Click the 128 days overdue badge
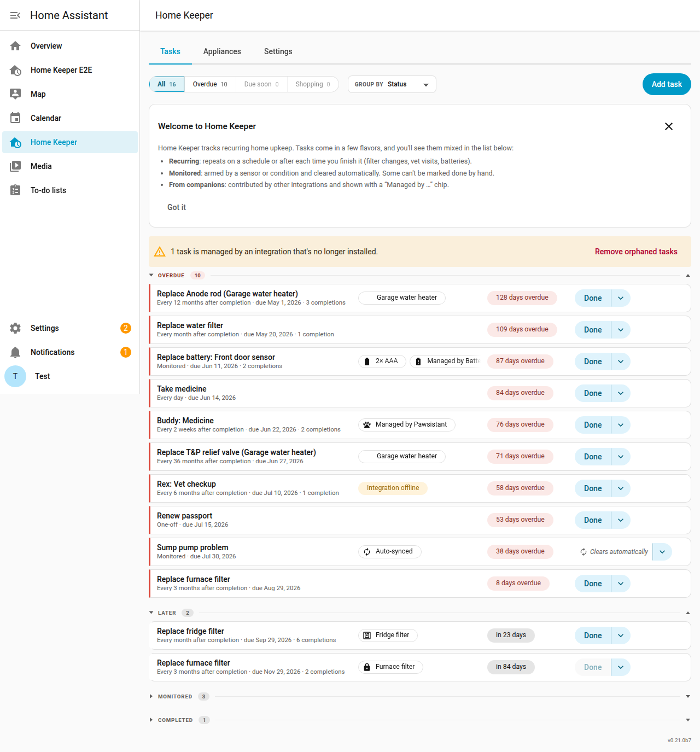The image size is (700, 752). (522, 298)
